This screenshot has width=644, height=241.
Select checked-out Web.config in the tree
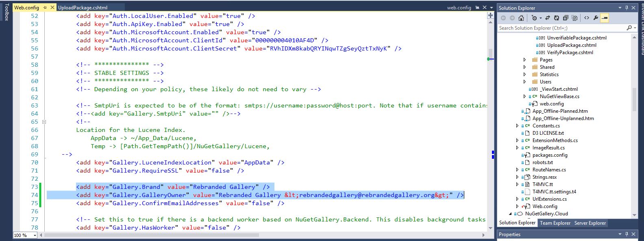[545, 206]
